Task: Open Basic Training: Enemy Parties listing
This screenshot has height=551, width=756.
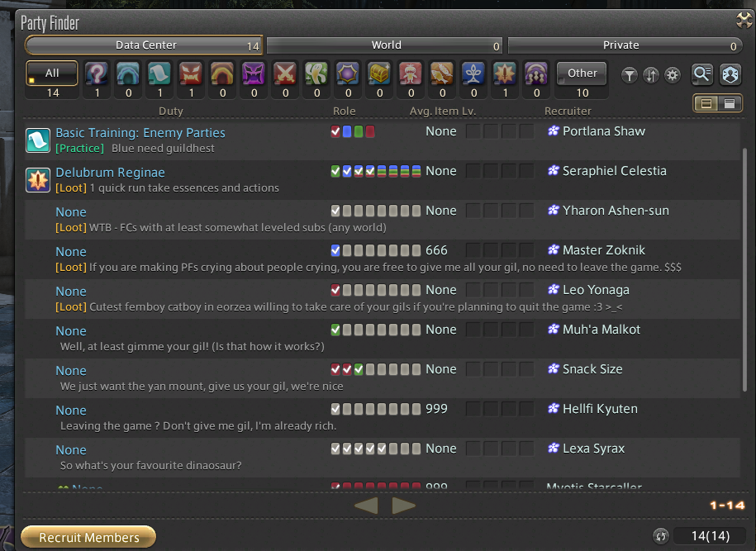Action: tap(383, 140)
